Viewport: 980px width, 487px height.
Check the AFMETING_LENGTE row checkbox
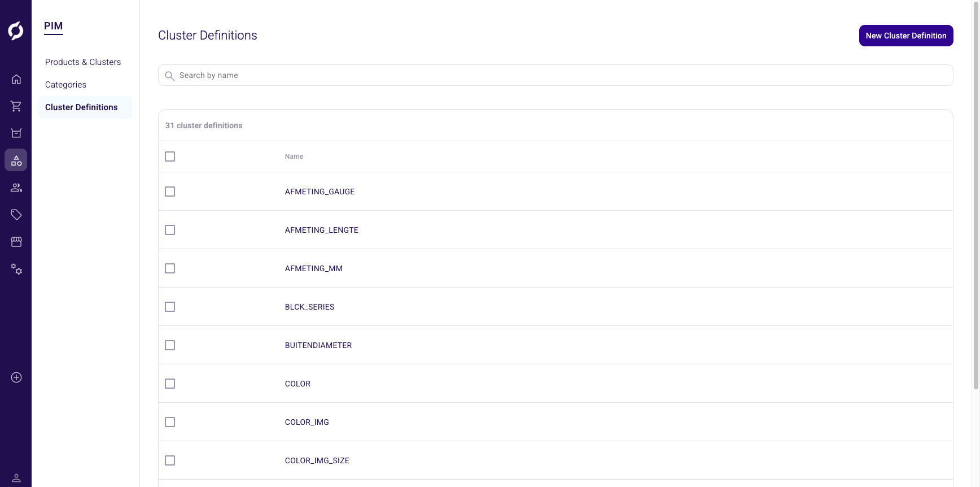[x=170, y=230]
